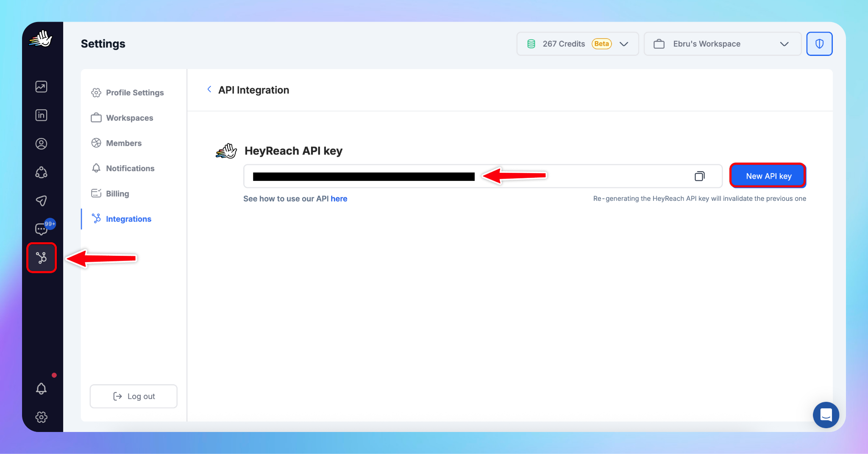Image resolution: width=868 pixels, height=454 pixels.
Task: Open Notifications settings
Action: [x=123, y=168]
